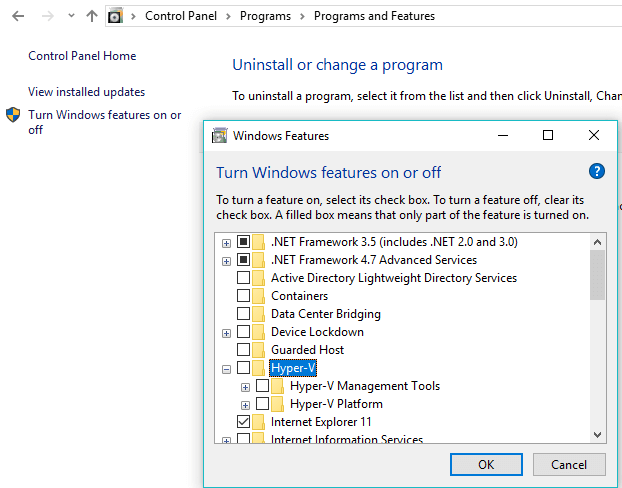The width and height of the screenshot is (622, 488).
Task: Select the Data Center Bridging label
Action: (326, 314)
